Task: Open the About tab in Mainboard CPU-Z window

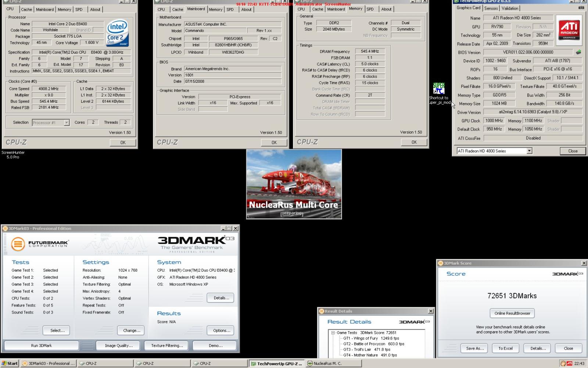Action: pyautogui.click(x=246, y=10)
